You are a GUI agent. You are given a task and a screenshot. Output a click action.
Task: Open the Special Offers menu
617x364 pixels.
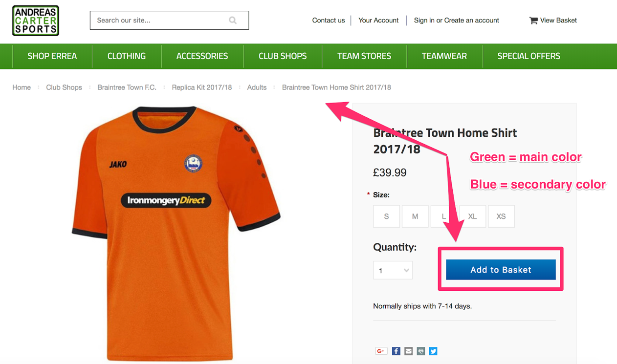point(529,56)
